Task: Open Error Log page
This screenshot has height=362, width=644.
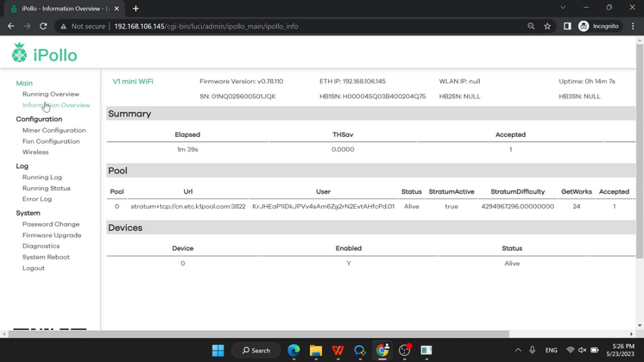Action: [x=37, y=199]
